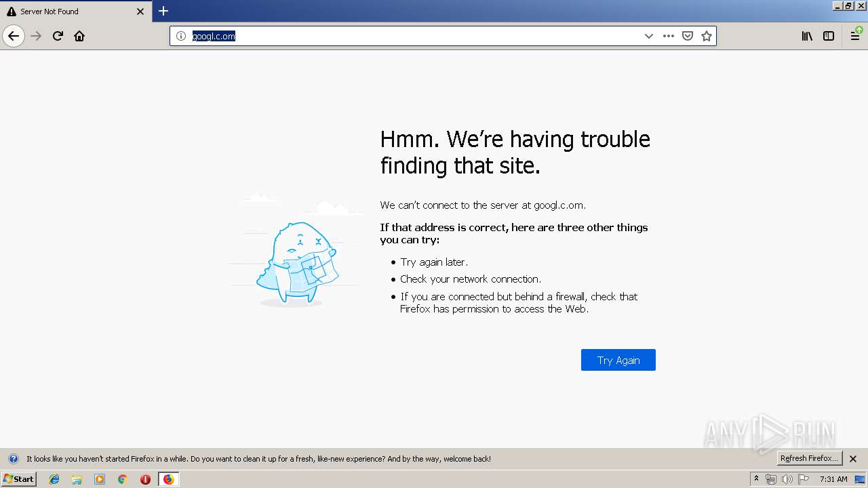Go back to the previous page
The width and height of the screenshot is (868, 488).
click(x=14, y=36)
